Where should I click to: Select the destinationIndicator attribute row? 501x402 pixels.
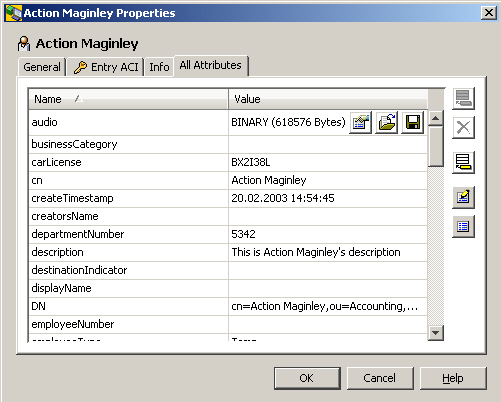click(228, 270)
